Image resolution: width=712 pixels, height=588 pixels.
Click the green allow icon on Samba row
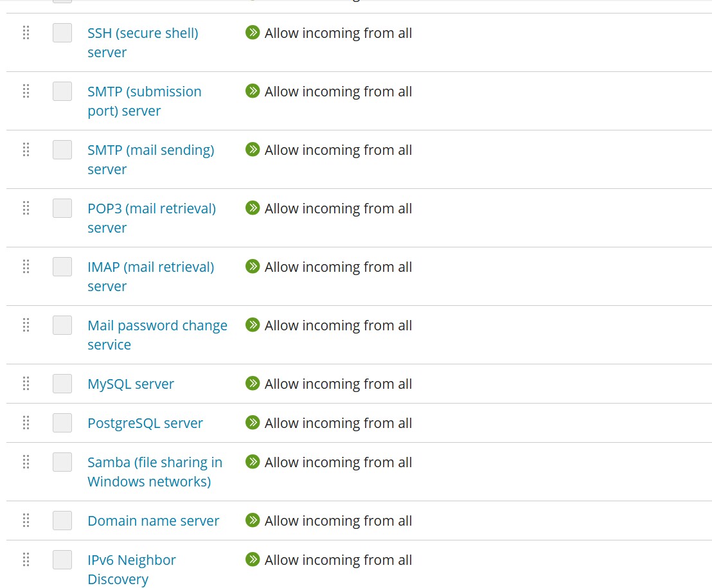[x=253, y=462]
